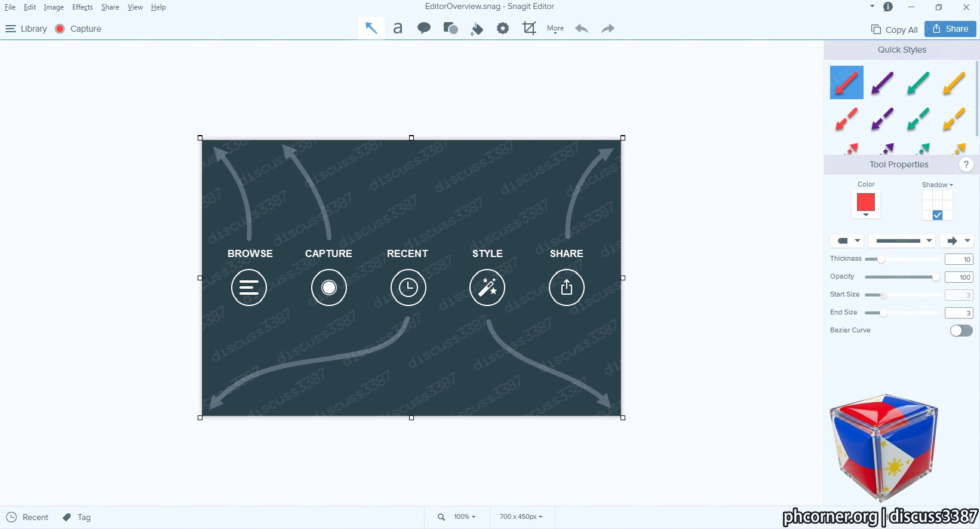Select the Callout speech bubble tool
This screenshot has width=980, height=529.
click(x=424, y=28)
